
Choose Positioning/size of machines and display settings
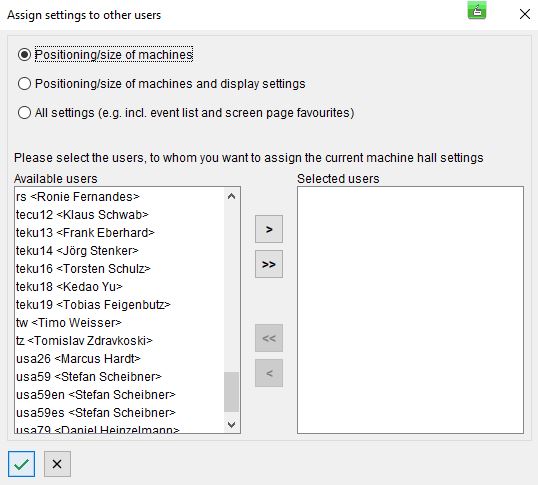(x=24, y=83)
